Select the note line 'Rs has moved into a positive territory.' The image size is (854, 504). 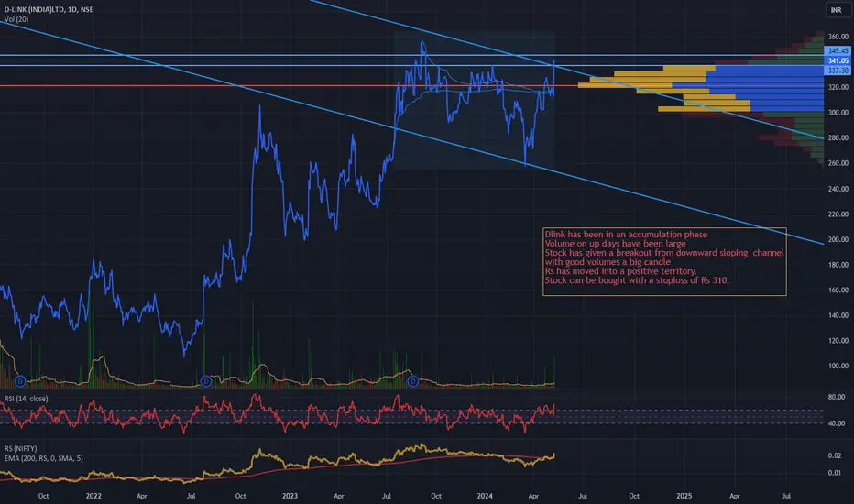click(621, 271)
